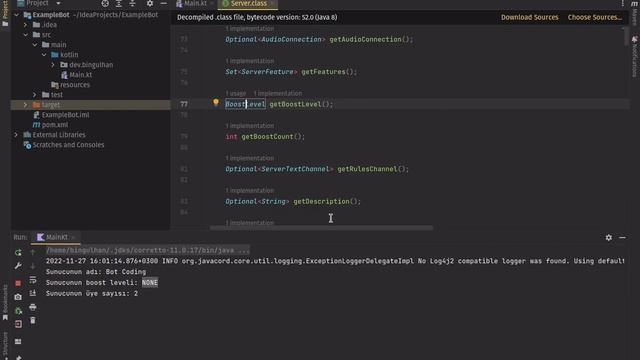Viewport: 640px width, 360px height.
Task: Click getAudioConnection method name
Action: point(365,39)
